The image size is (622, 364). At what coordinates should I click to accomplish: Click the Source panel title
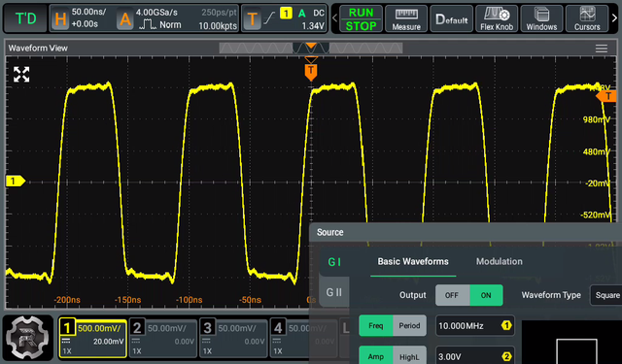(330, 232)
